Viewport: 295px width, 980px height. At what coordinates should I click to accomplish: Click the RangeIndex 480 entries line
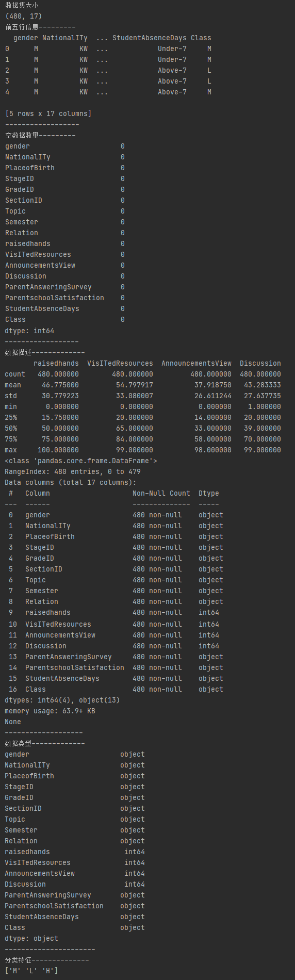tap(73, 472)
